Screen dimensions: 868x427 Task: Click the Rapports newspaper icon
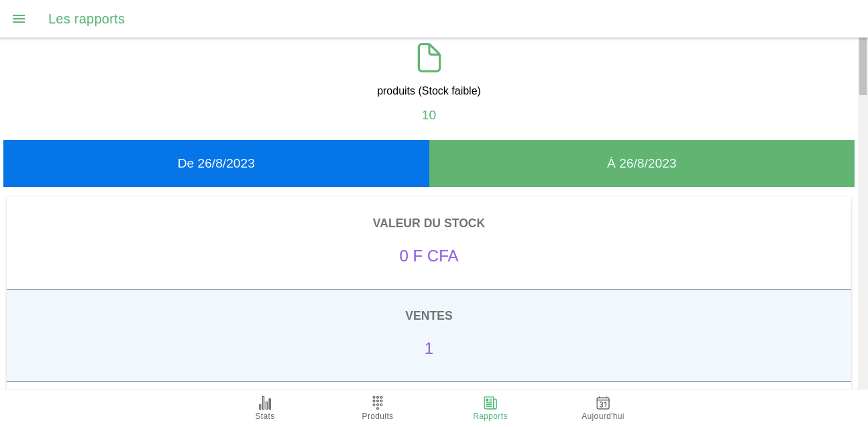(x=490, y=403)
